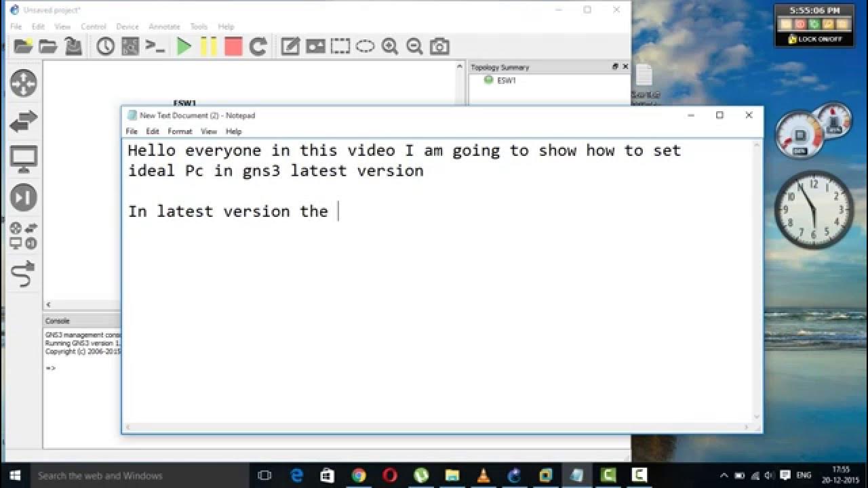The image size is (868, 488).
Task: Open GNS3 Edit menu
Action: pos(38,26)
